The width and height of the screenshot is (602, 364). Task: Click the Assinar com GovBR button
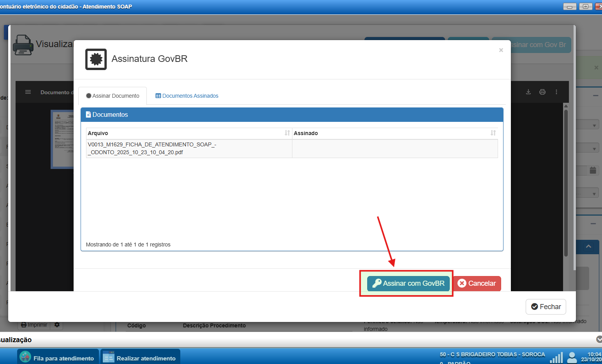(x=408, y=283)
